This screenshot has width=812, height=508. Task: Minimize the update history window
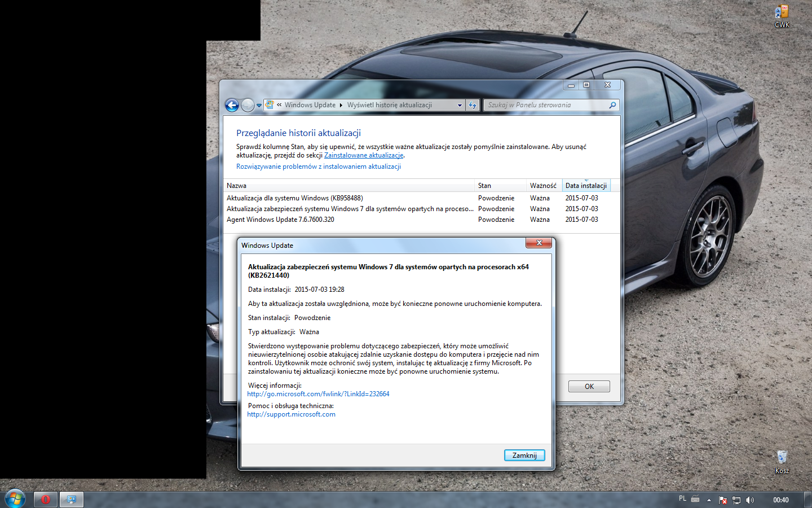click(x=571, y=85)
